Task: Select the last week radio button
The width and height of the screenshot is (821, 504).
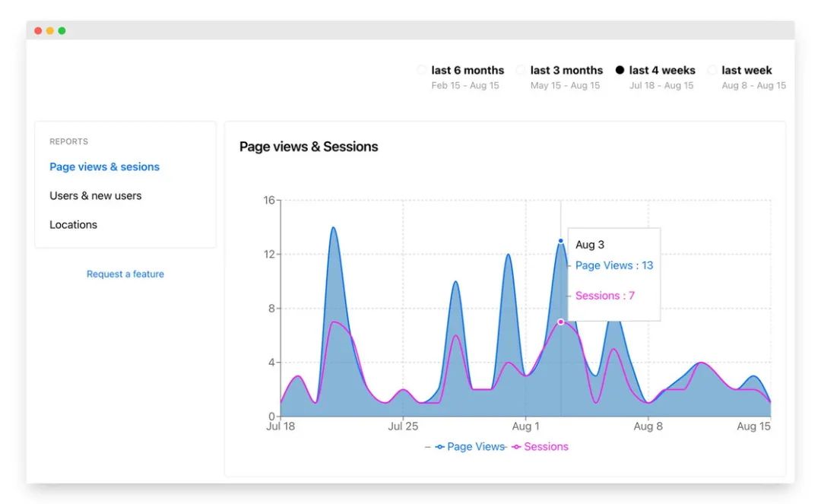Action: [712, 70]
